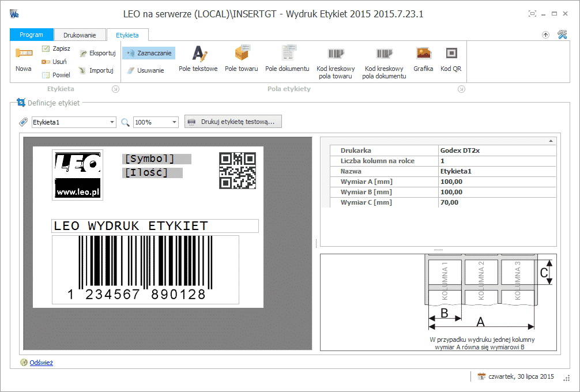Click the Wymiar C [mm] label

(366, 202)
